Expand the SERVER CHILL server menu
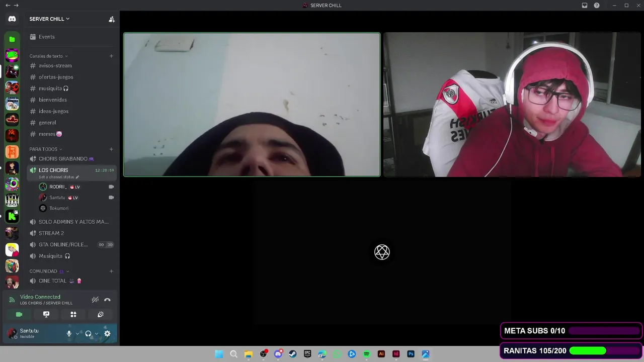This screenshot has height=362, width=644. [x=49, y=19]
